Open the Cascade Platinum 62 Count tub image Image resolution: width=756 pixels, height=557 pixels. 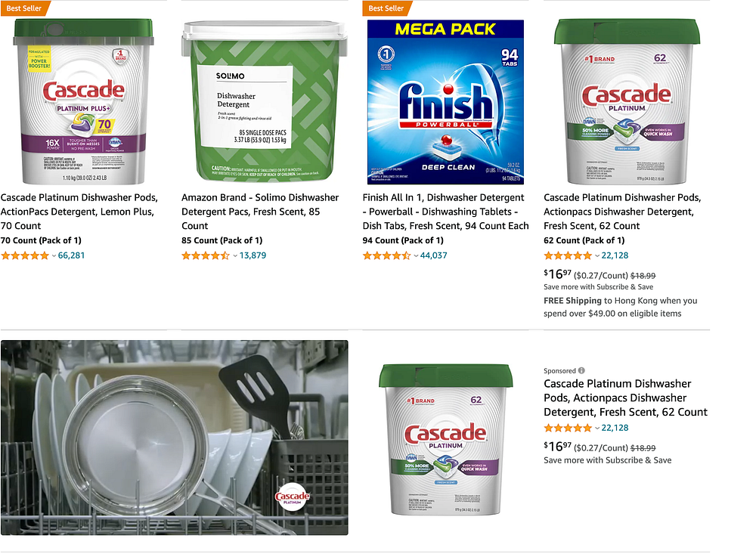pyautogui.click(x=627, y=102)
